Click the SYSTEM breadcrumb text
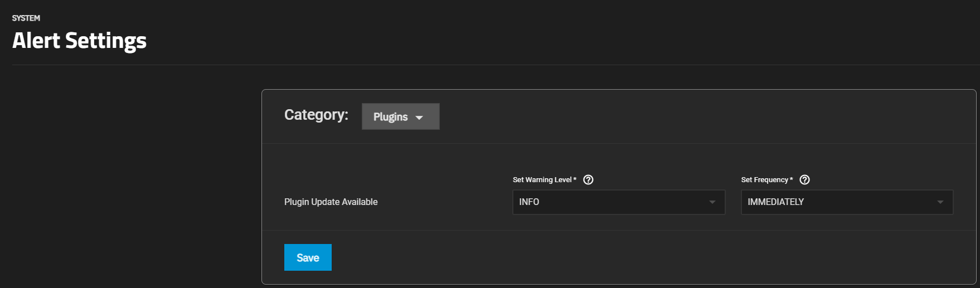Viewport: 980px width, 288px height. point(26,18)
